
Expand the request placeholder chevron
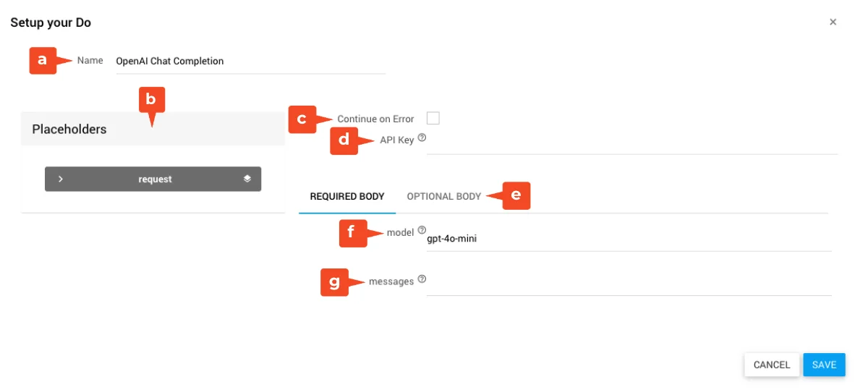(61, 179)
